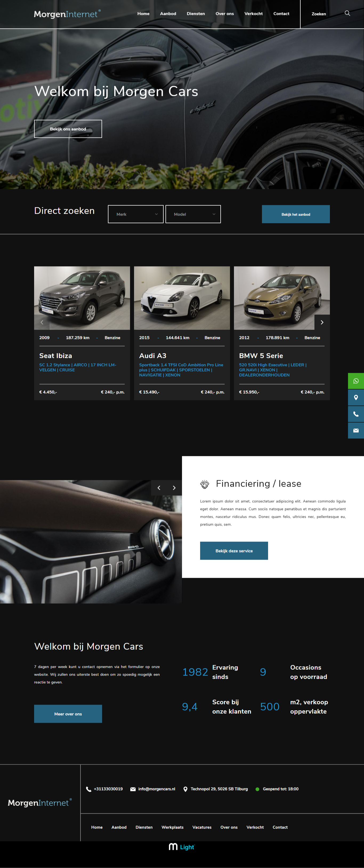Show previous cars in the carousel
Viewport: 364px width, 868px height.
click(x=42, y=322)
